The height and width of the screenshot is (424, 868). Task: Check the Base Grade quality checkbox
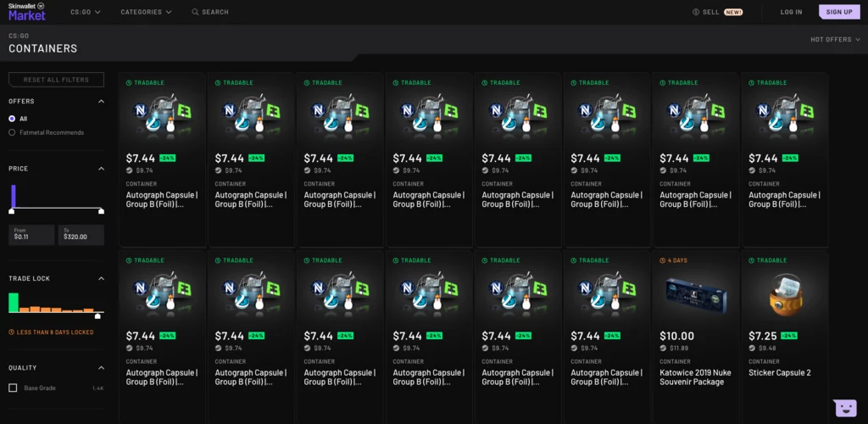coord(13,388)
